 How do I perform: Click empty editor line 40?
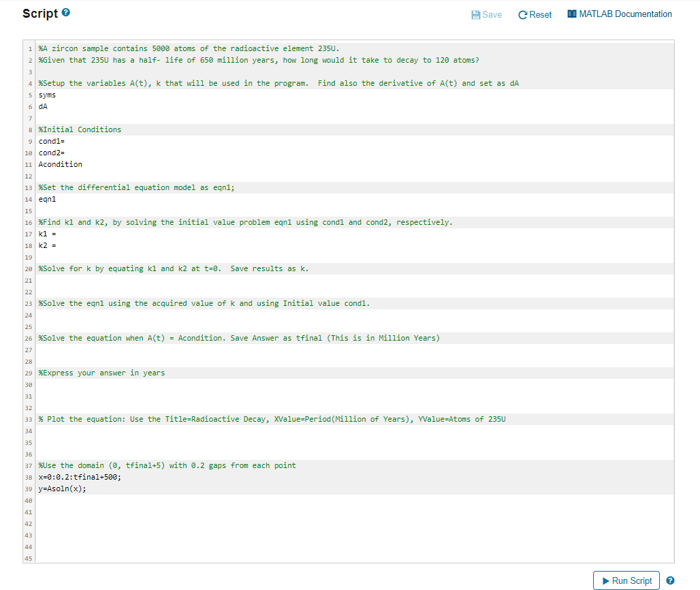tap(355, 501)
